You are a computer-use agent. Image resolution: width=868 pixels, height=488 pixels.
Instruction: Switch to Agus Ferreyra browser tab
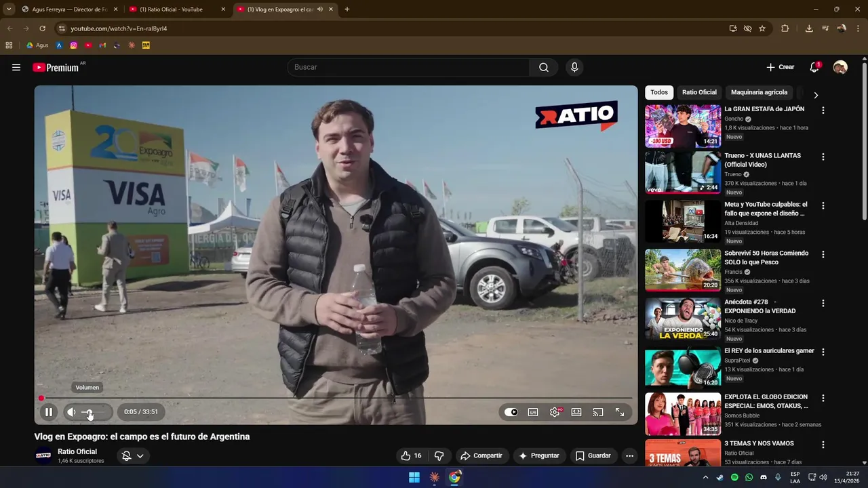coord(69,9)
